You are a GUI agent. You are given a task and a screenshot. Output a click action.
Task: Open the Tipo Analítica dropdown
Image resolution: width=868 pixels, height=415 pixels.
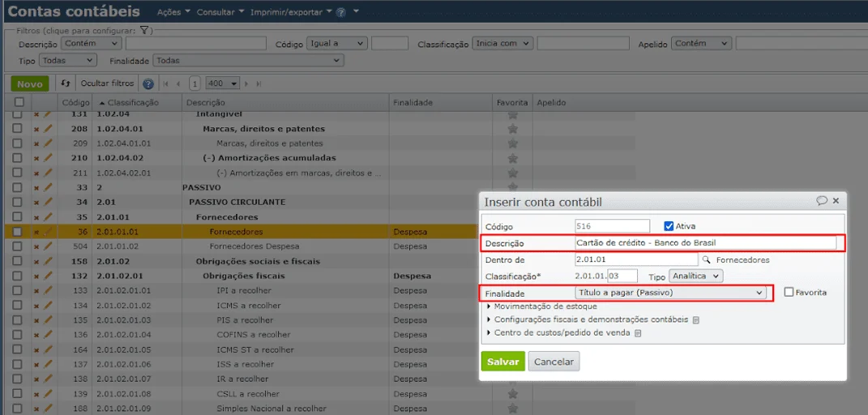pos(696,276)
